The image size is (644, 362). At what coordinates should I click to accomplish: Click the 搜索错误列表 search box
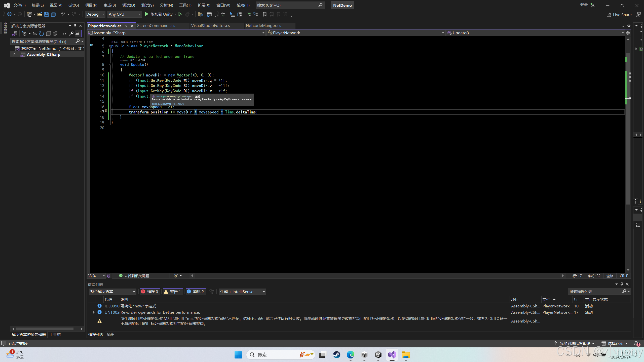(x=594, y=292)
